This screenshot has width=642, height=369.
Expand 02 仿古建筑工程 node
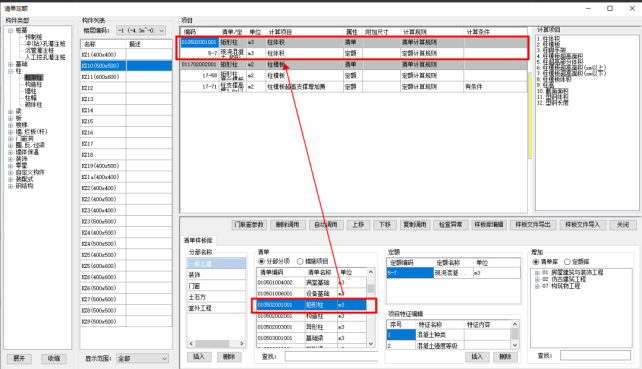click(x=537, y=279)
